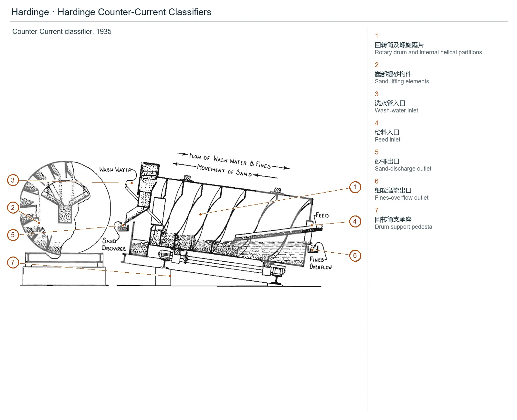This screenshot has height=420, width=517.
Task: Click the Chinese label '回转筒及螺旋隔片'
Action: point(399,45)
